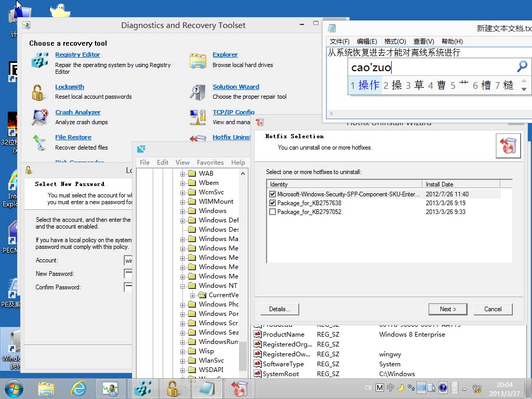Uncheck the Microsoft-Windows-Security-SPP-Component hotfix
Viewport: 532px width, 399px height.
point(273,194)
